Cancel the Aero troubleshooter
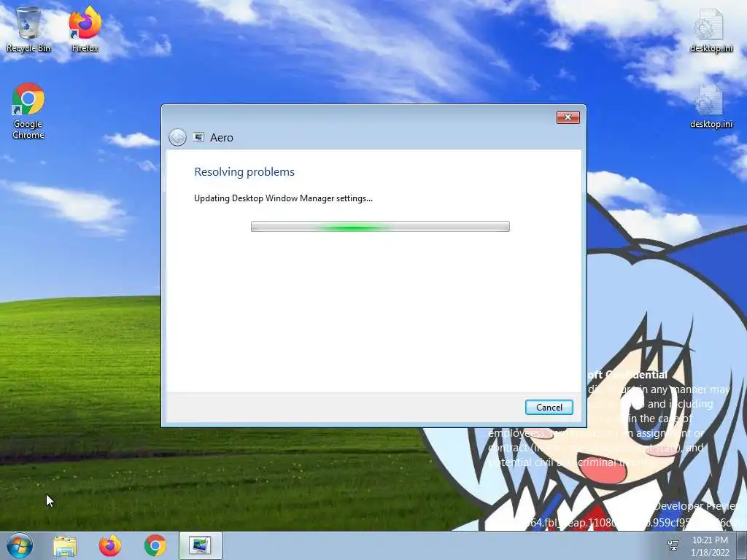 click(x=549, y=407)
